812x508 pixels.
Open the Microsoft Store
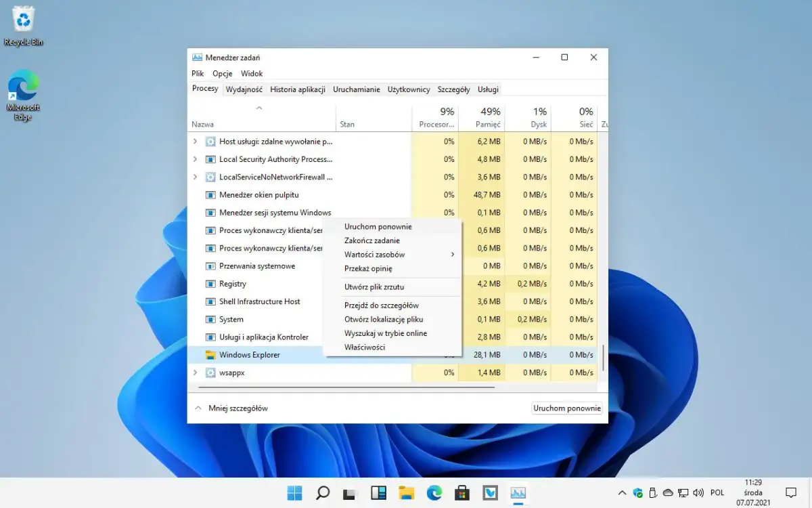pyautogui.click(x=462, y=492)
